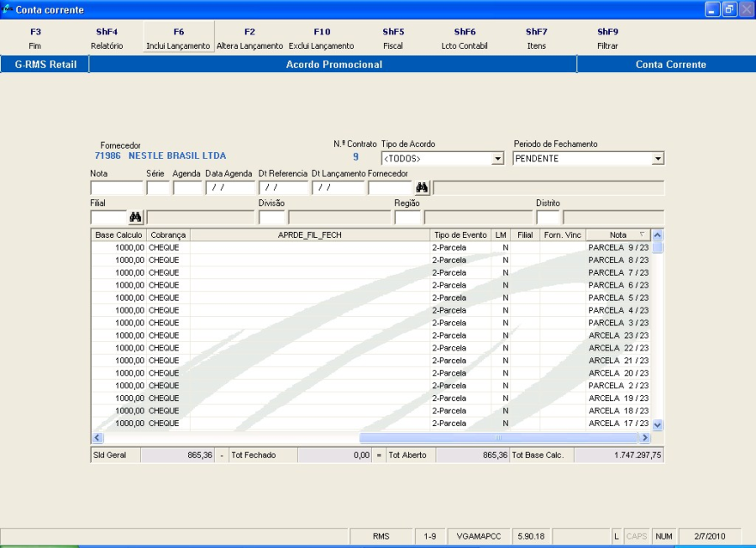The width and height of the screenshot is (756, 548).
Task: Select the row ARCELA 17 / 23
Action: click(370, 423)
